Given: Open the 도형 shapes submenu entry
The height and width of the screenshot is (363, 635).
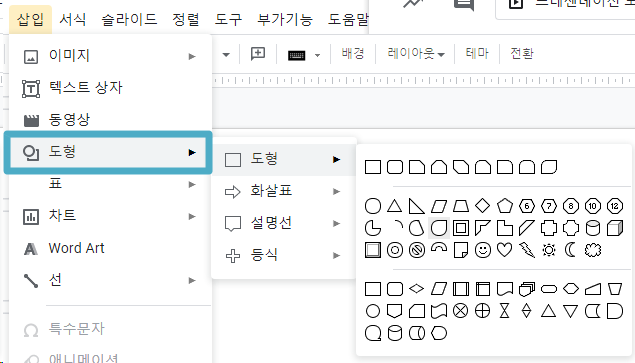Looking at the screenshot, I should click(x=283, y=159).
